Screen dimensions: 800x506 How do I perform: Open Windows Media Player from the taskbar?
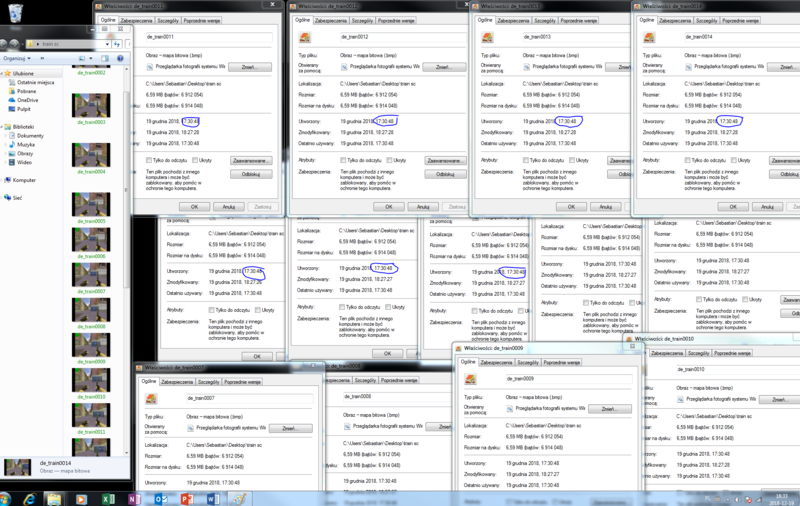(x=82, y=498)
